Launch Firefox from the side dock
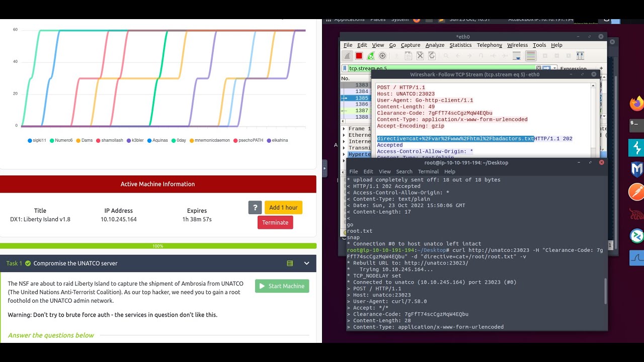Screen dimensions: 644x362 [636, 104]
